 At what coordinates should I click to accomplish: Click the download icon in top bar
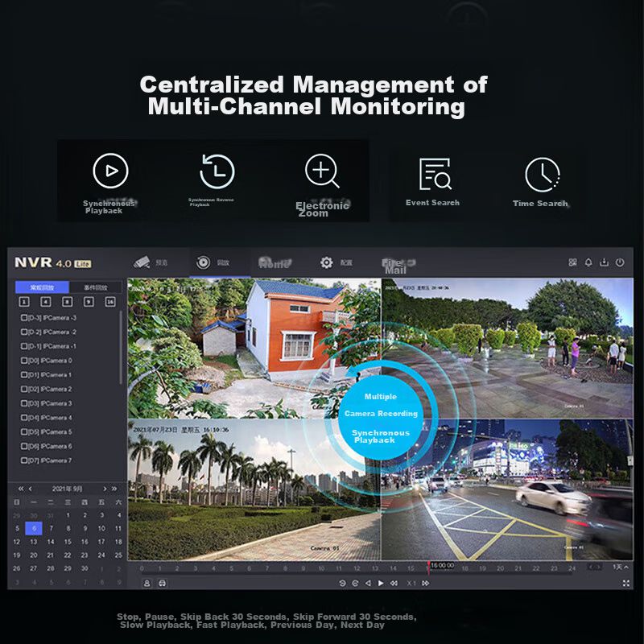coord(604,262)
